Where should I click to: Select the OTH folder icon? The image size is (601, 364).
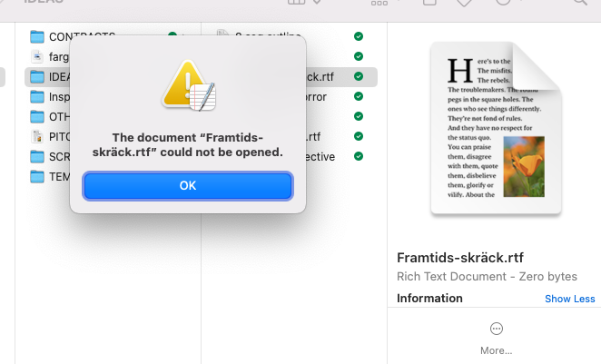(37, 116)
